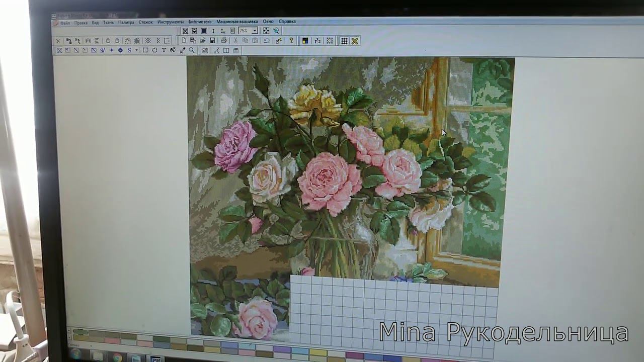The image size is (644, 362).
Task: Expand the arrow next to the S stitch tool
Action: pyautogui.click(x=136, y=50)
